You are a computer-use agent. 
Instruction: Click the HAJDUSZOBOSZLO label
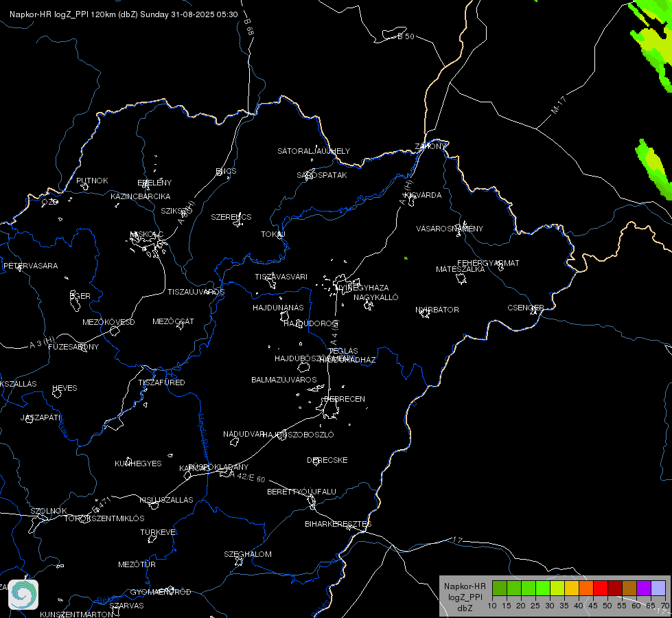298,435
